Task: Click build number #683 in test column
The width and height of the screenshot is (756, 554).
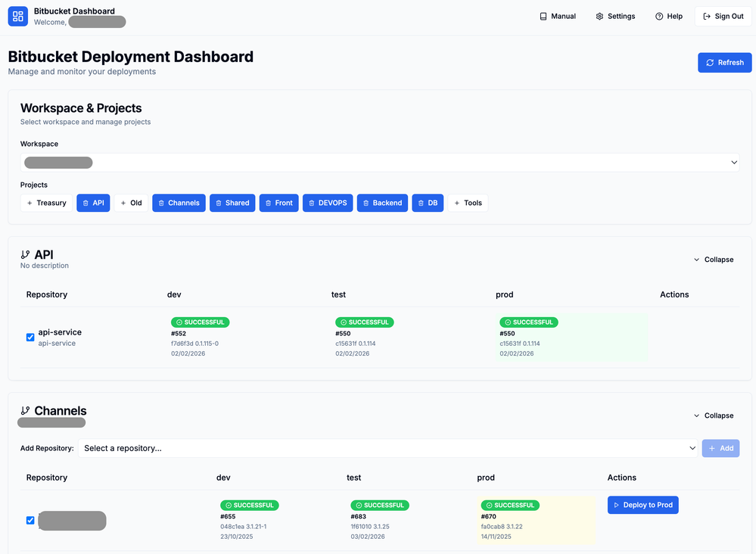Action: coord(358,516)
